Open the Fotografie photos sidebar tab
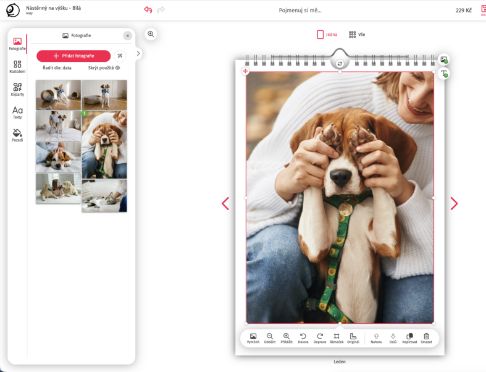 [x=17, y=44]
